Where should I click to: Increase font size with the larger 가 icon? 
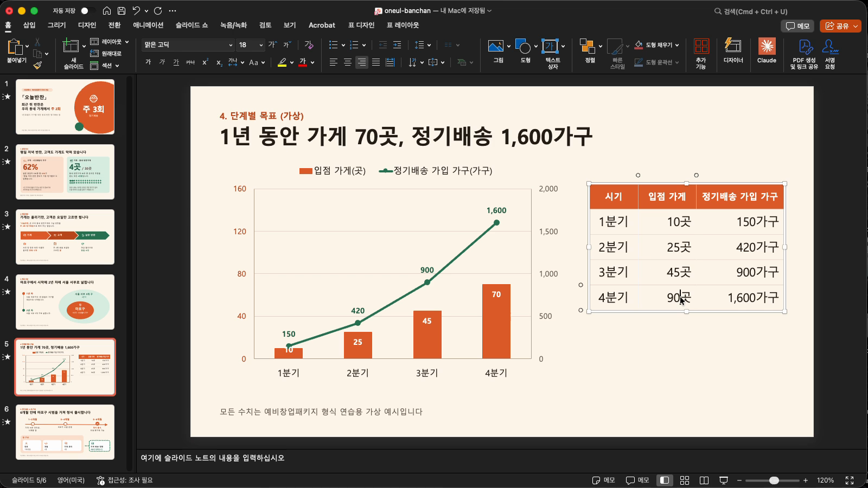(272, 45)
